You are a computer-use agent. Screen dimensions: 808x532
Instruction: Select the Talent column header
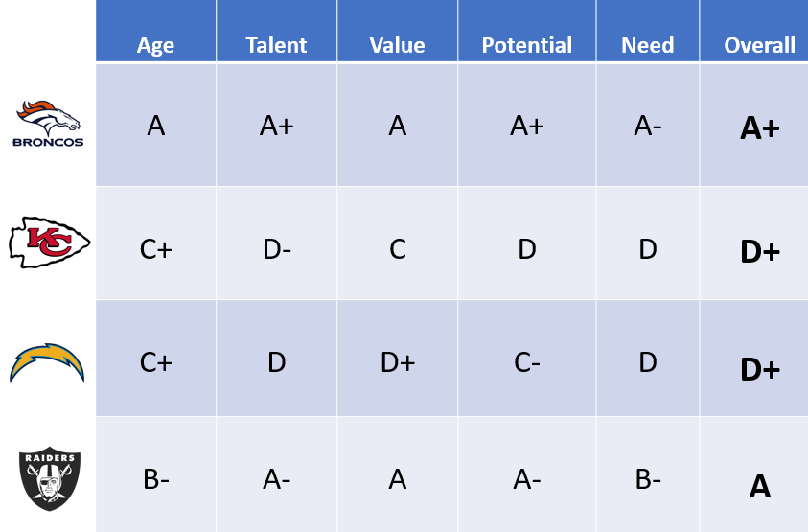[x=277, y=31]
